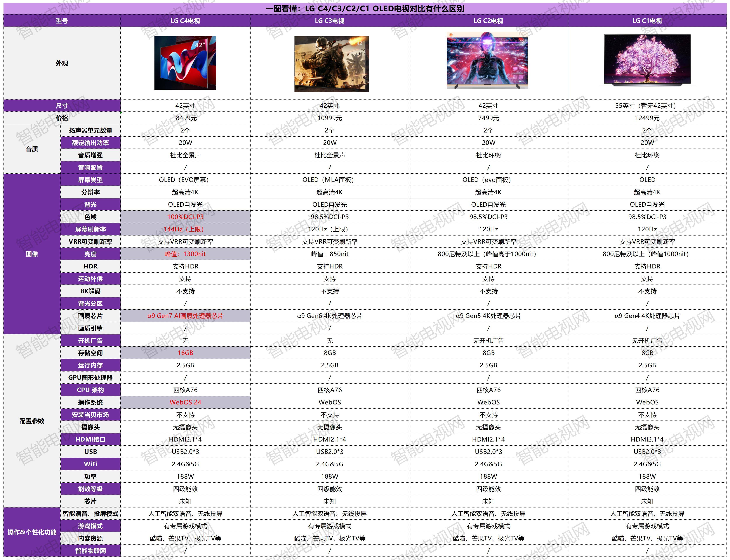The image size is (730, 560).
Task: Click the VRR可变刷新率 row label
Action: point(90,242)
